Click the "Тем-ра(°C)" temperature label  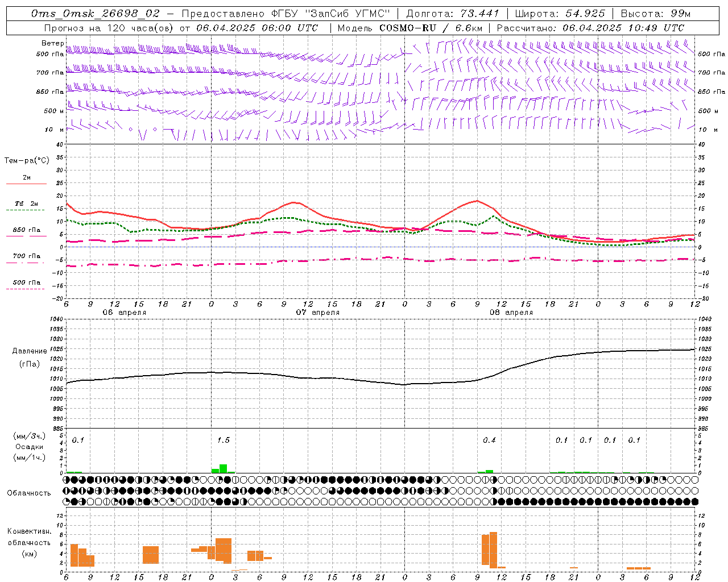click(x=27, y=161)
